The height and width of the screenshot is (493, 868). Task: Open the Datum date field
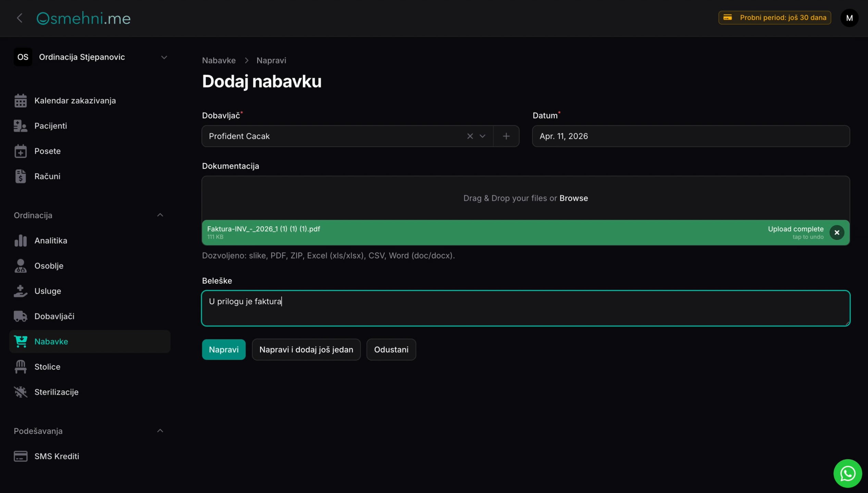click(x=691, y=136)
